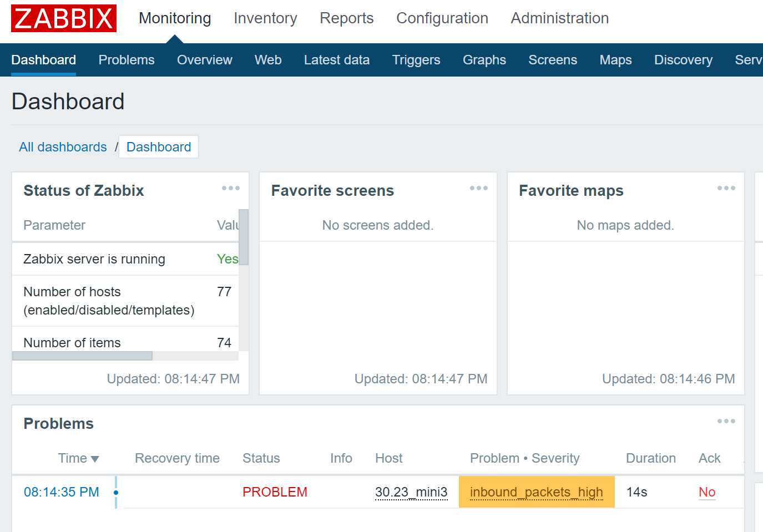Switch to the Overview tab
This screenshot has height=532, width=763.
(x=205, y=60)
